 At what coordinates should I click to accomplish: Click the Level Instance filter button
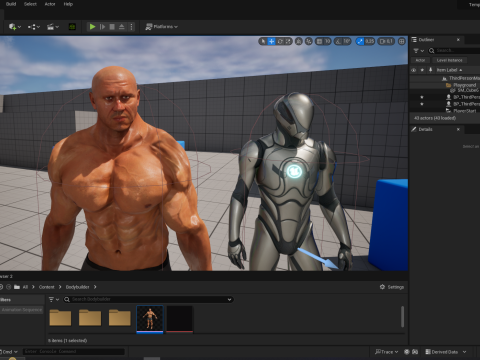point(449,60)
